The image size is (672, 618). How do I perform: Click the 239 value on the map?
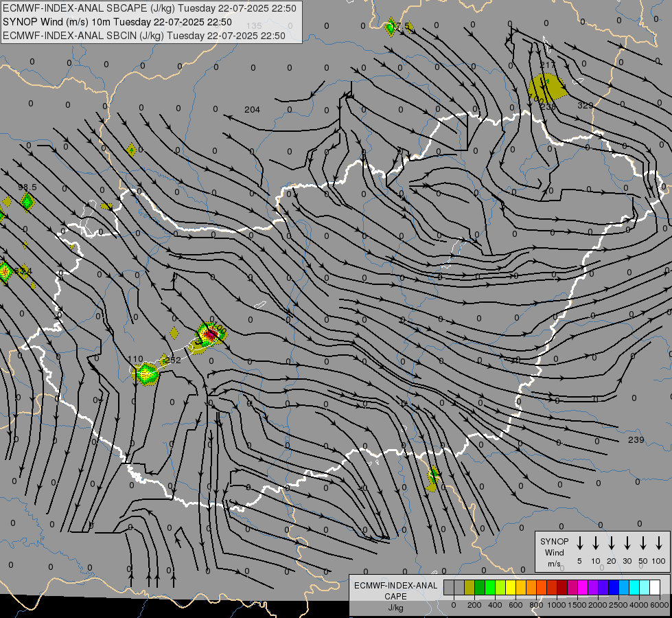[x=636, y=439]
